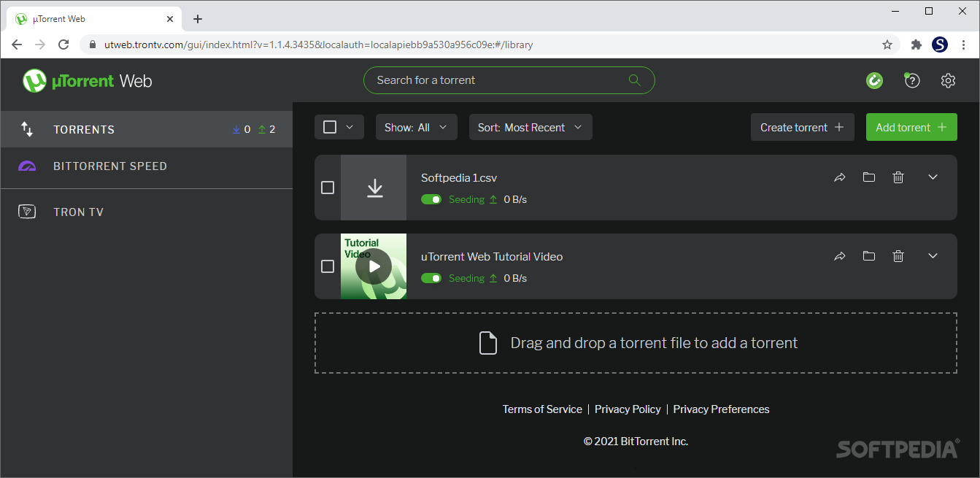
Task: Toggle seeding switch for uTorrent Web Tutorial Video
Action: (x=431, y=278)
